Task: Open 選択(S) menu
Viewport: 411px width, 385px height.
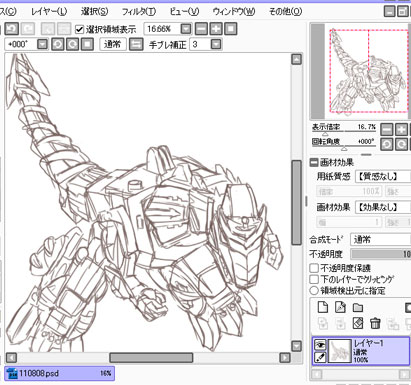Action: click(x=95, y=12)
